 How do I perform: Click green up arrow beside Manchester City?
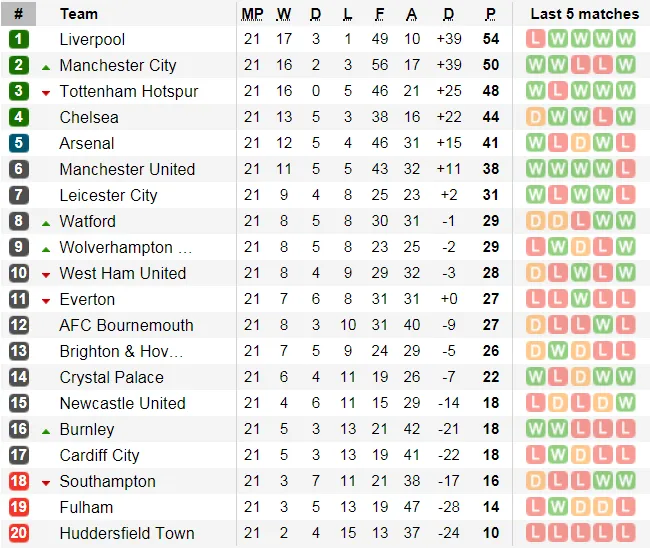click(x=46, y=66)
